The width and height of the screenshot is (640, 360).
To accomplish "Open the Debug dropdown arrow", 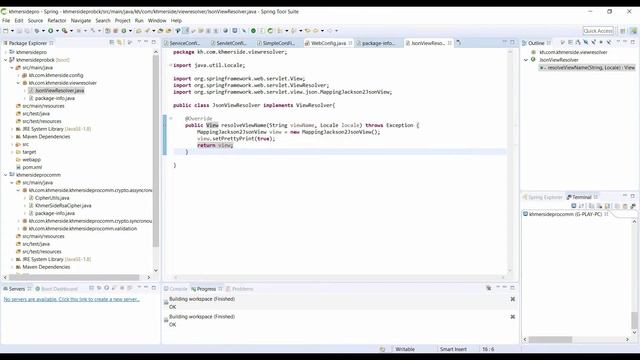I will 43,31.
